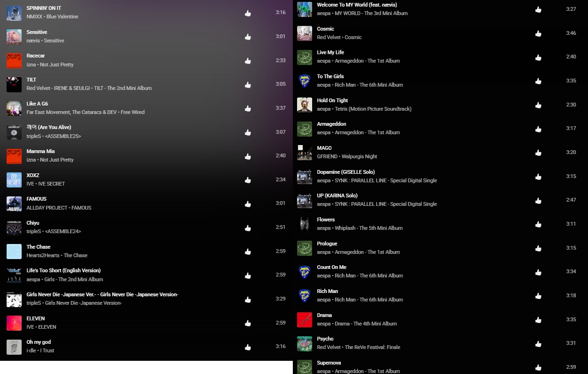This screenshot has height=374, width=588.
Task: Select the Cosmic album cover thumbnail
Action: (x=305, y=33)
